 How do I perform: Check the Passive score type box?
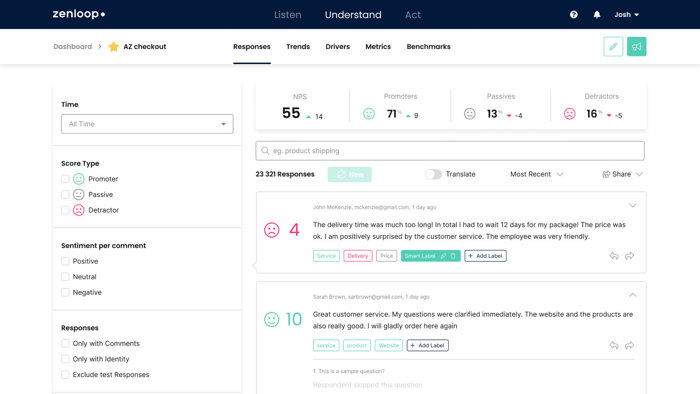(x=65, y=195)
